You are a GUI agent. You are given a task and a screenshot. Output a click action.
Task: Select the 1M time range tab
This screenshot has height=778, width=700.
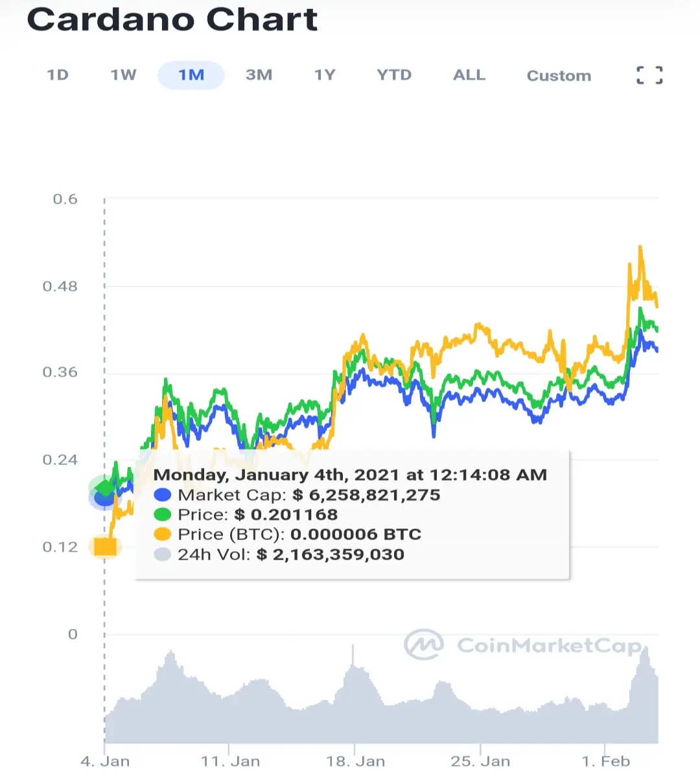click(191, 75)
